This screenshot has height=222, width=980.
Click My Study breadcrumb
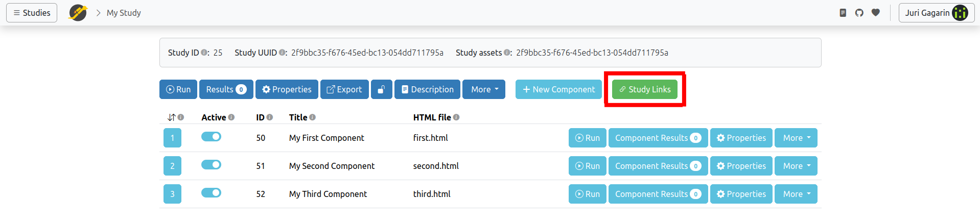click(124, 13)
